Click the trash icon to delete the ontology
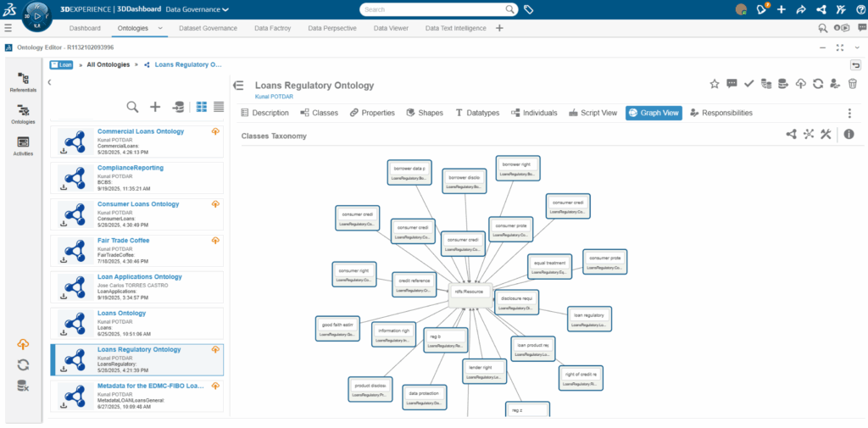Screen dimensions: 868x428 (x=853, y=84)
